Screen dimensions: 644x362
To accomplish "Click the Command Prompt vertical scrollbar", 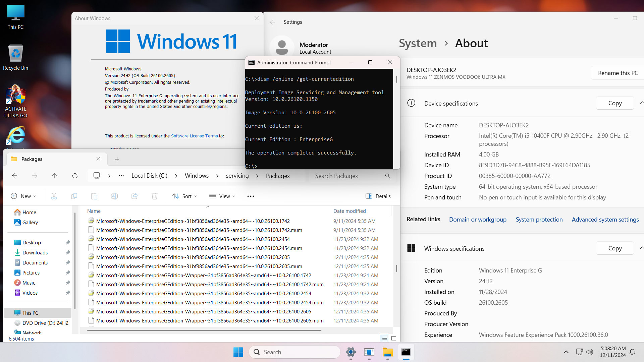I will click(396, 79).
